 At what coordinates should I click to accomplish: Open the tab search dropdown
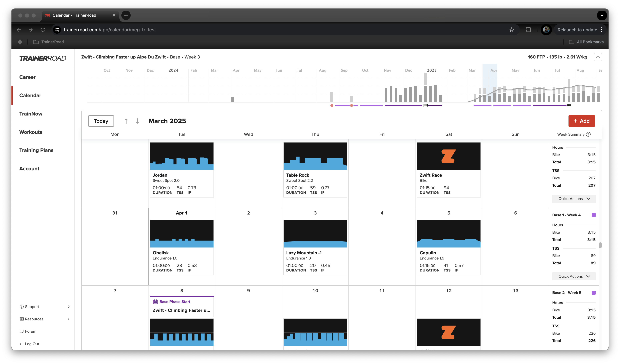[602, 15]
